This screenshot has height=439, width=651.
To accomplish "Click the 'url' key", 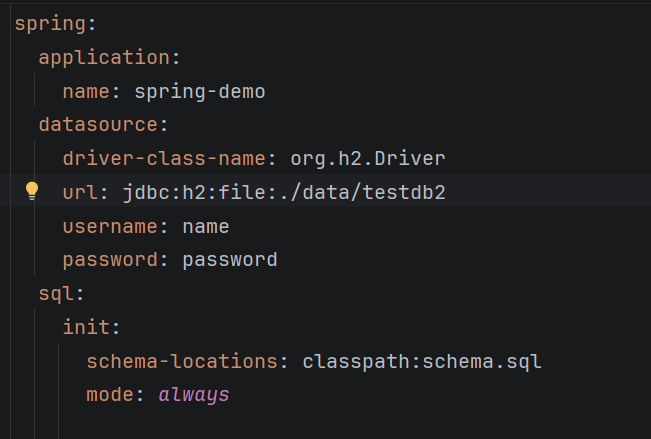I will (x=79, y=192).
